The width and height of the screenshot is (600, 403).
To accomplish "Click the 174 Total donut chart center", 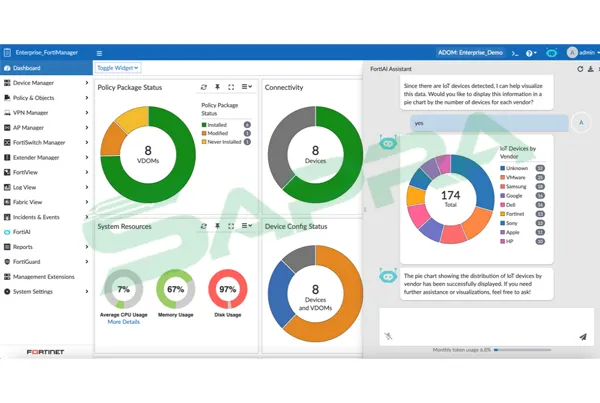I will (x=450, y=199).
